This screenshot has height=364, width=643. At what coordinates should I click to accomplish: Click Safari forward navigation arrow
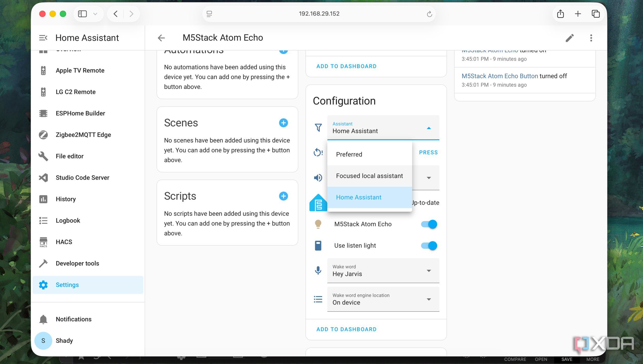[x=131, y=14]
